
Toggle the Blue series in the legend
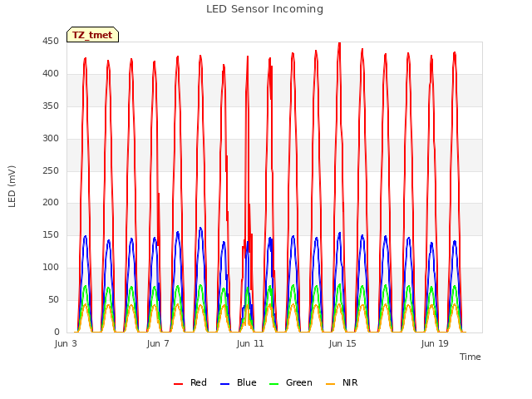click(x=239, y=382)
